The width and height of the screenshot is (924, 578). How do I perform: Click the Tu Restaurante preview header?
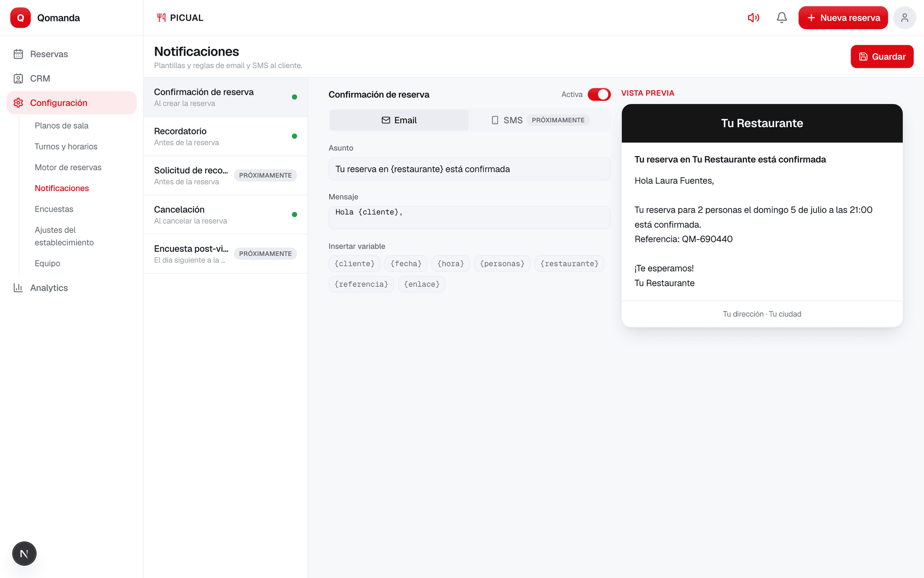[x=762, y=123]
